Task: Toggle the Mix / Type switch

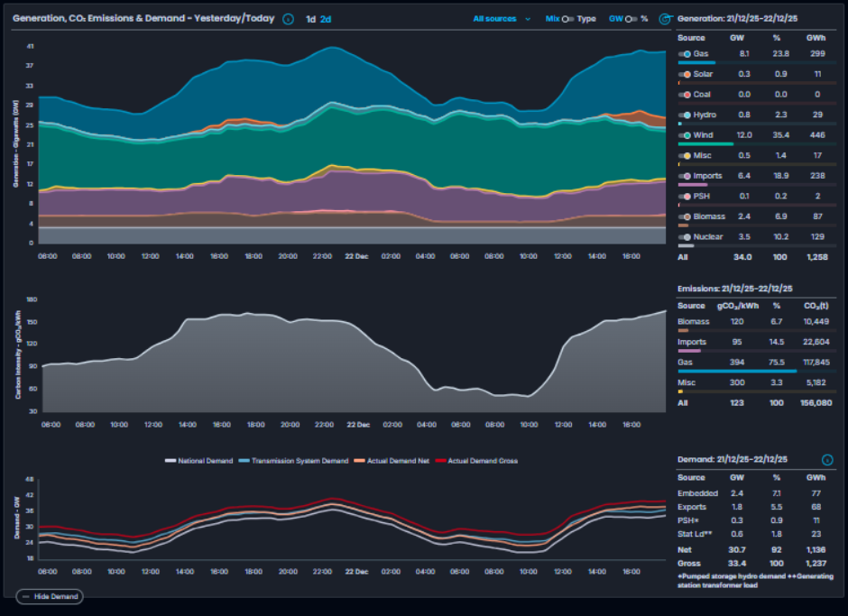Action: pyautogui.click(x=568, y=18)
